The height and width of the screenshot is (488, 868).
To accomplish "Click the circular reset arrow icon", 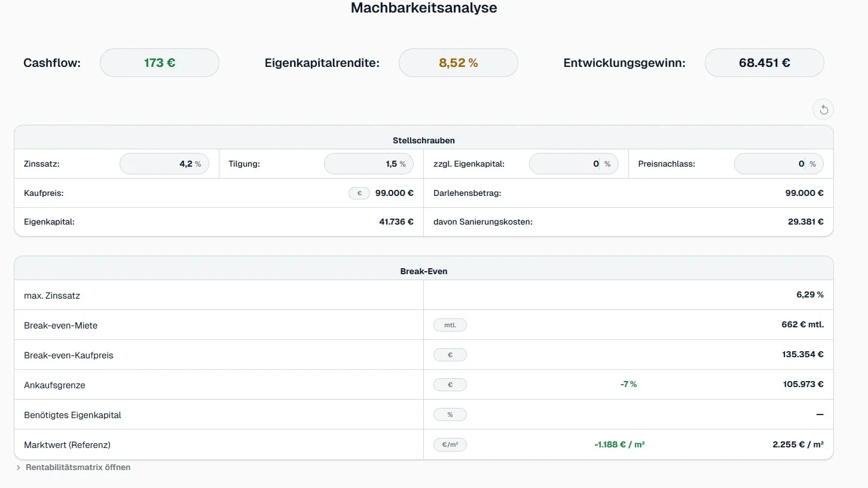I will tap(823, 109).
